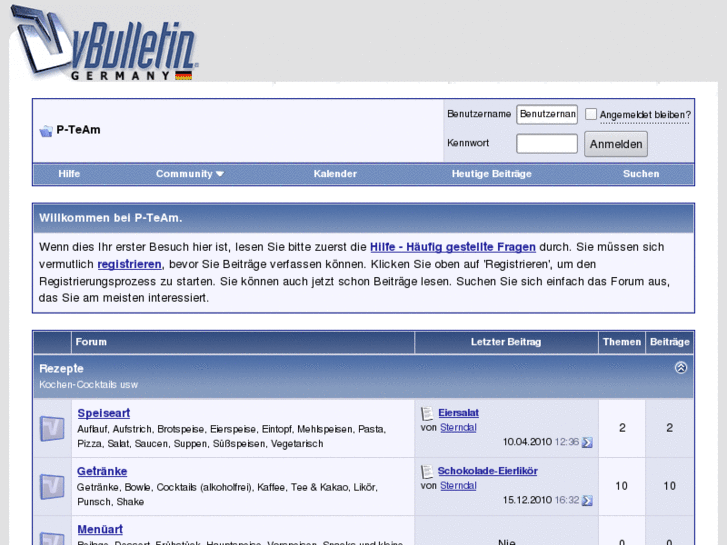
Task: Click the date 10.04.2010 of Eiersalat
Action: [x=527, y=442]
